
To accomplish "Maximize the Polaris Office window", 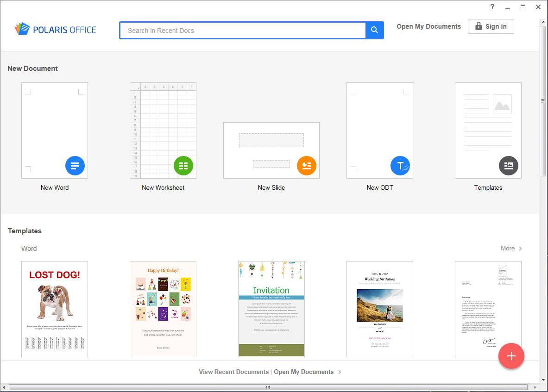I will 523,7.
